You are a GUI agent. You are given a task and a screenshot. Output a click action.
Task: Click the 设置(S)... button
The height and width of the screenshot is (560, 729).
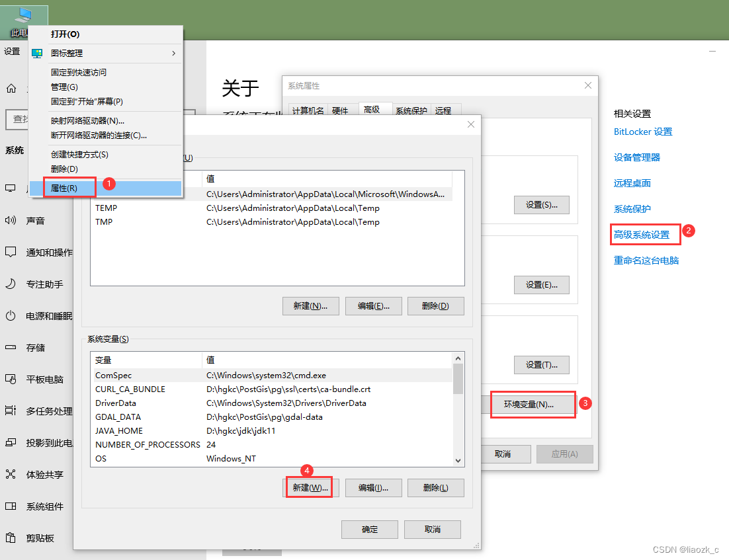542,205
